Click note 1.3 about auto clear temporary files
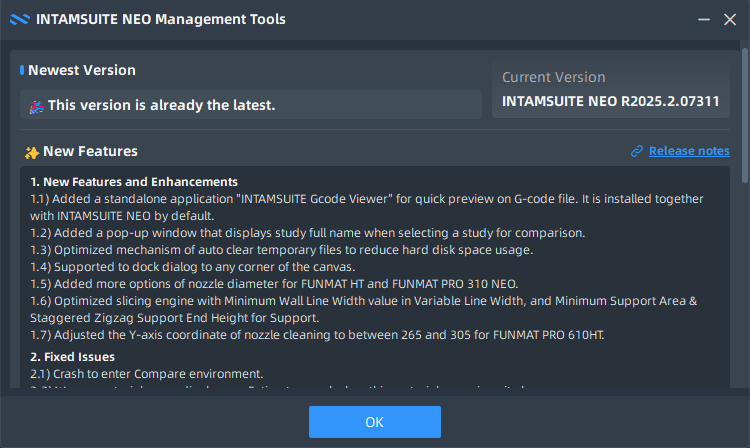This screenshot has width=750, height=448. pos(282,250)
